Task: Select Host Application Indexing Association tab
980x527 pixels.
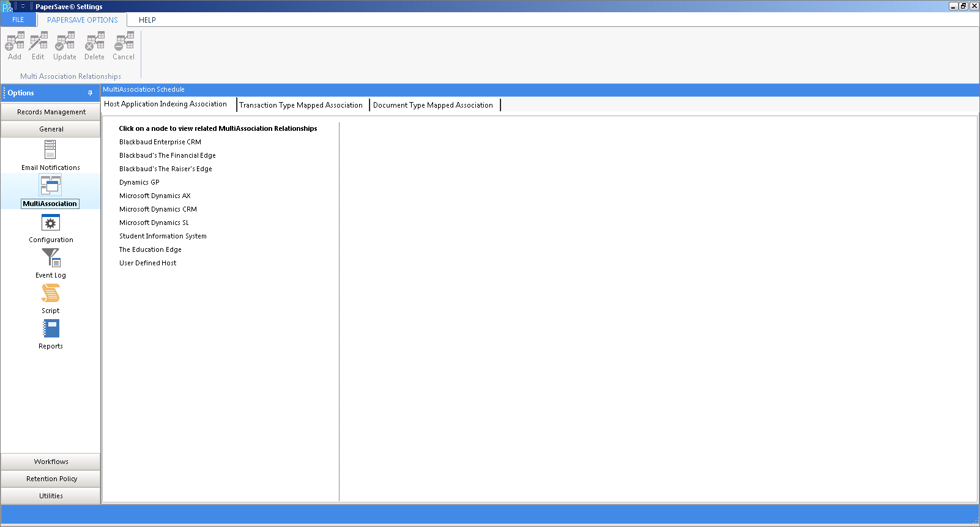Action: coord(169,104)
